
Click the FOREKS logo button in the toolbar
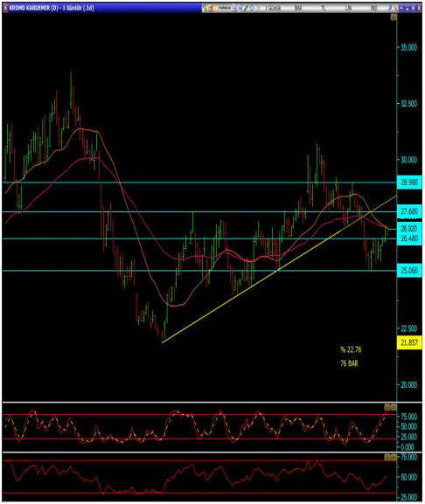point(223,8)
